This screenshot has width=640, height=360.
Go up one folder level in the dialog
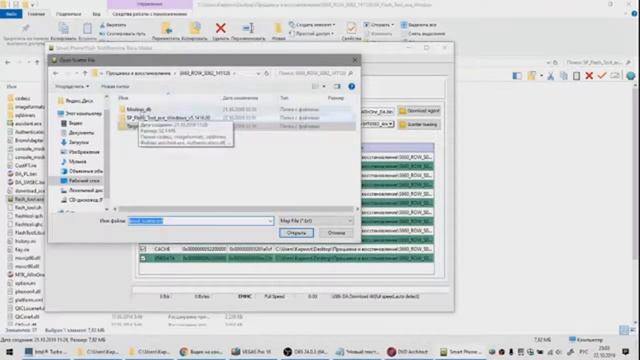(85, 73)
